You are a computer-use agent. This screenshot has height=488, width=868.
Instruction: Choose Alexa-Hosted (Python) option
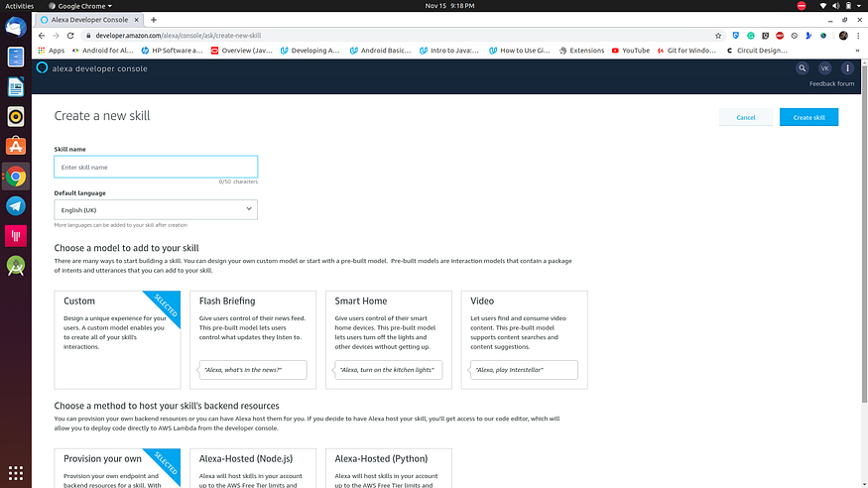(389, 468)
